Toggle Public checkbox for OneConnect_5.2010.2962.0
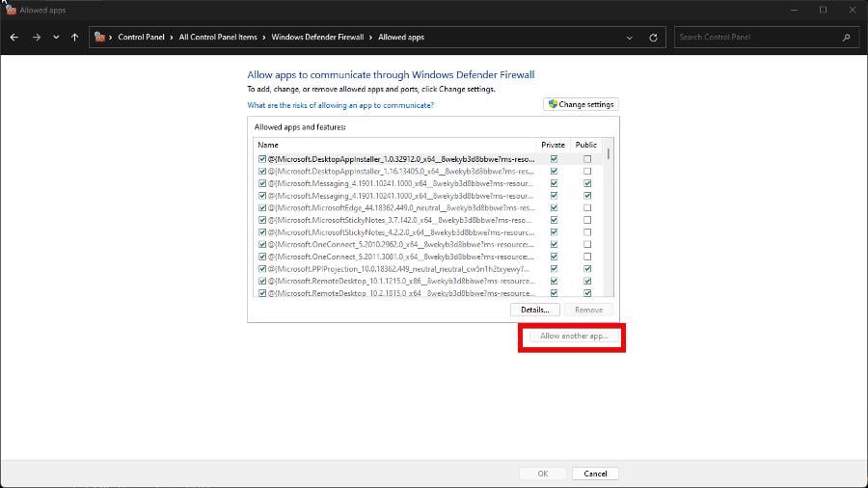868x488 pixels. [587, 245]
